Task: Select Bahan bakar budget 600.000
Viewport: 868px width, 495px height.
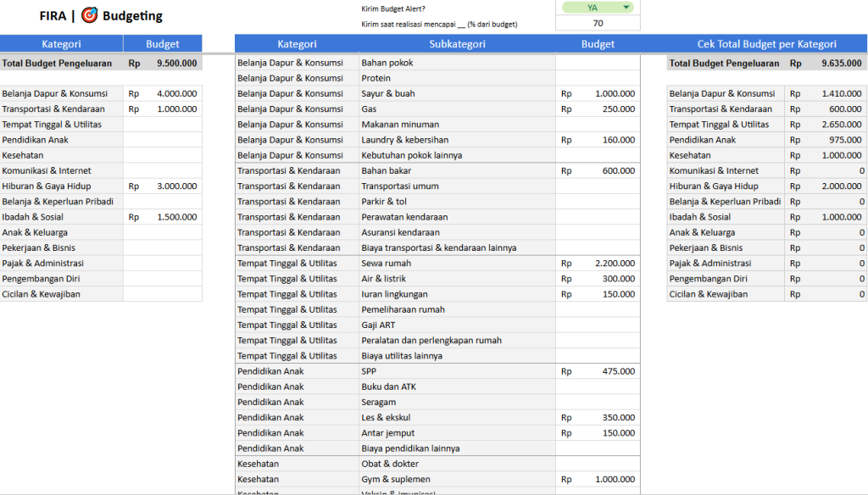Action: (598, 170)
